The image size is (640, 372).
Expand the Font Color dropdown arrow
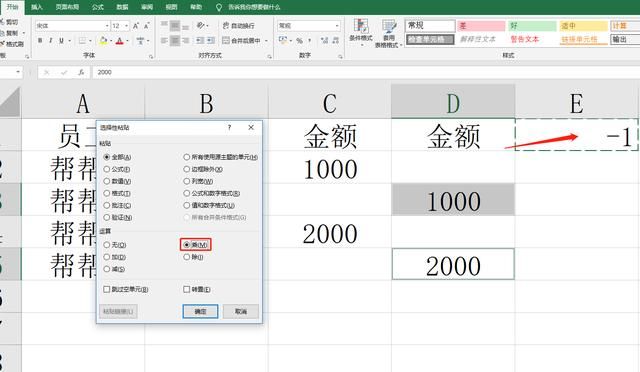127,41
